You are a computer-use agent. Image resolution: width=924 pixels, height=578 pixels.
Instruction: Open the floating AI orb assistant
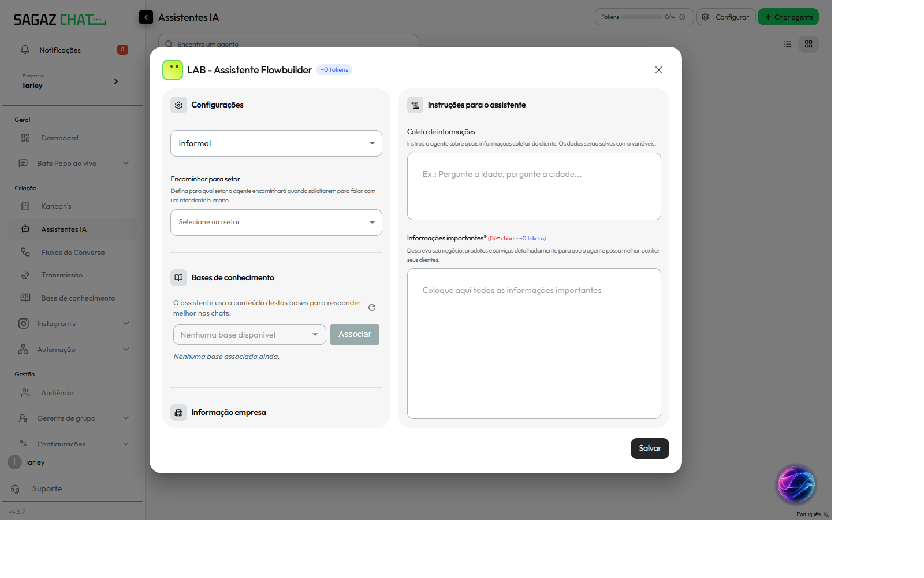[796, 484]
